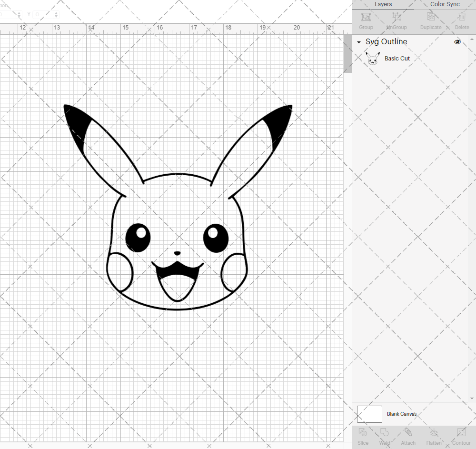Open the Color Sync tab
This screenshot has width=476, height=449.
445,4
